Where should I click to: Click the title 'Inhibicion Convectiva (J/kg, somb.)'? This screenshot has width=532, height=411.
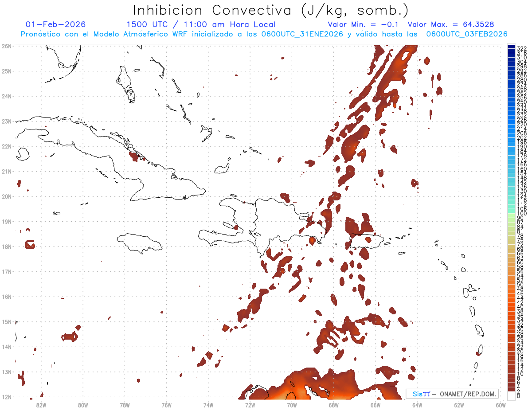click(270, 11)
